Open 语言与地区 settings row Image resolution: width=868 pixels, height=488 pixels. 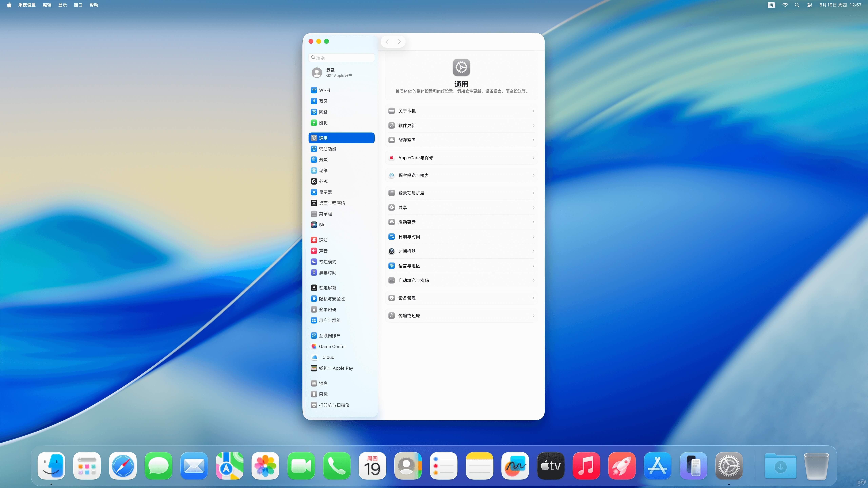click(x=461, y=266)
